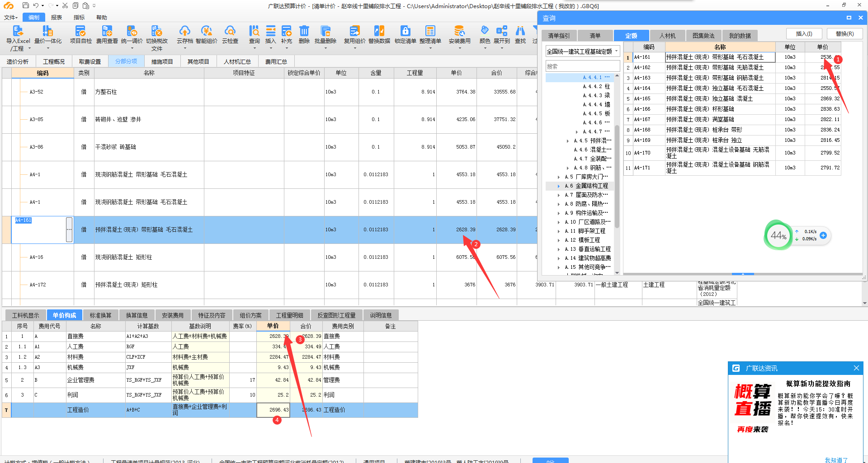The width and height of the screenshot is (868, 463).
Task: Expand the A.5 厂库房大门 tree node
Action: 559,177
